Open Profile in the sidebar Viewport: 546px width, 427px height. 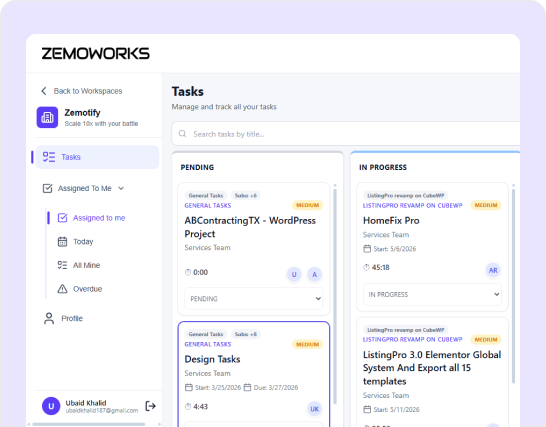click(x=72, y=318)
